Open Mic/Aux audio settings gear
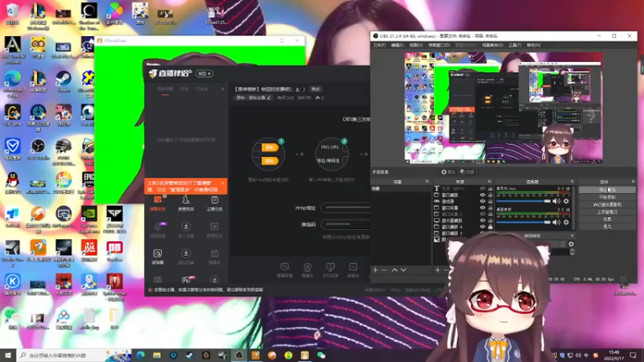 [x=566, y=201]
